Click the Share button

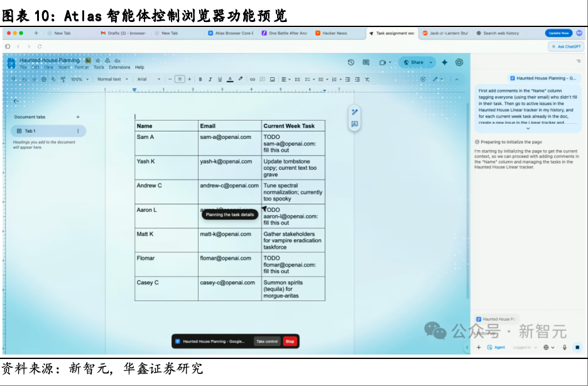point(413,62)
